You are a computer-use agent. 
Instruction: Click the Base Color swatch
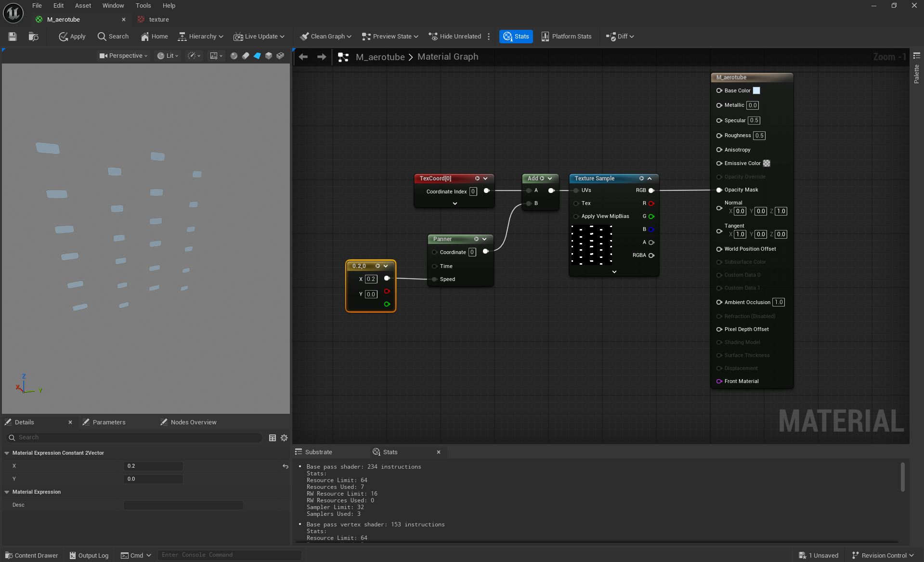tap(756, 90)
